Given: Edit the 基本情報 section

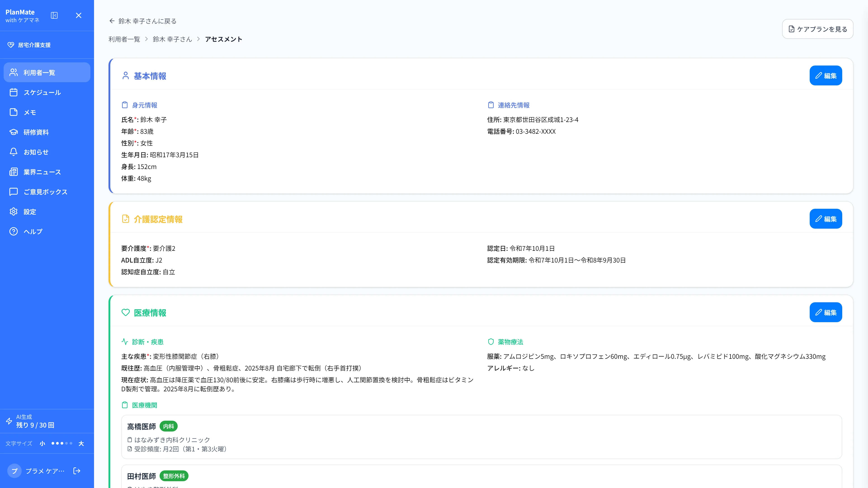Looking at the screenshot, I should (826, 75).
